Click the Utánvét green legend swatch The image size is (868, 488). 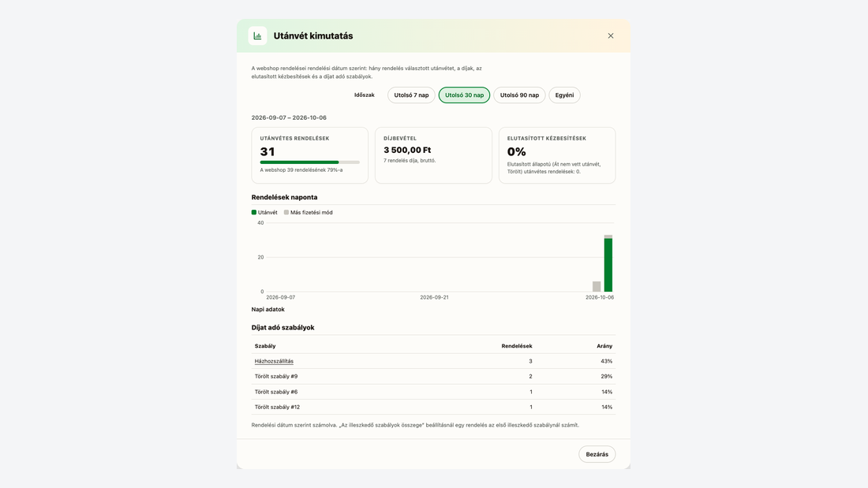254,212
